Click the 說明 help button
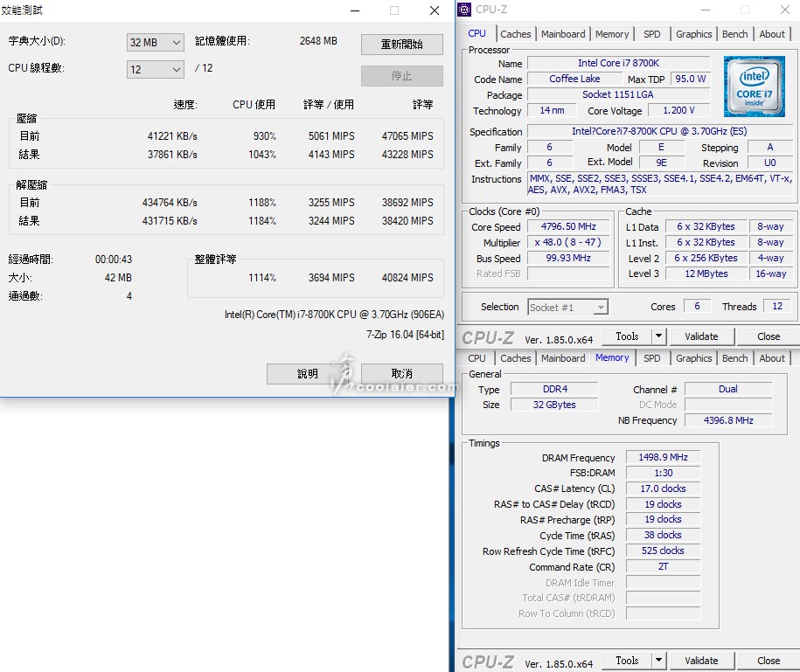This screenshot has height=672, width=800. 307,374
